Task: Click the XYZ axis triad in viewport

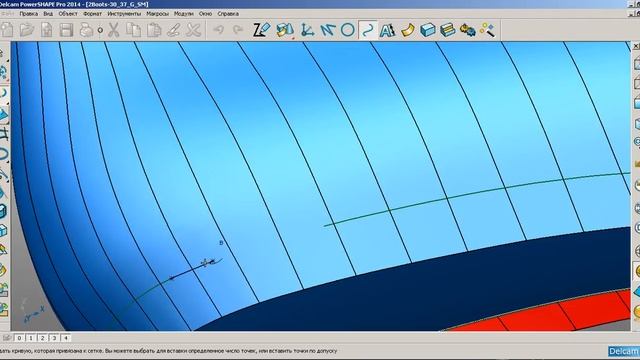Action: [33, 312]
